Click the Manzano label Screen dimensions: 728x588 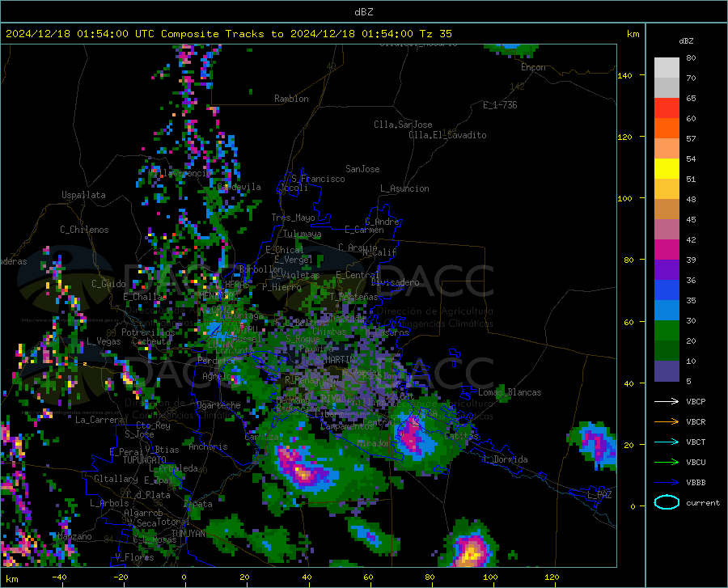[x=74, y=536]
